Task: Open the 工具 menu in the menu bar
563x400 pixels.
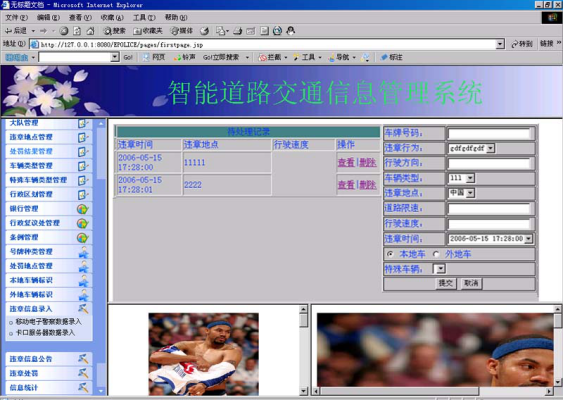Action: click(144, 17)
